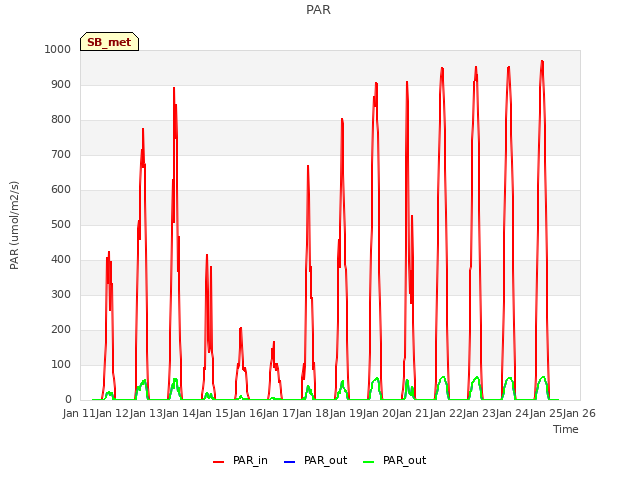640x480 pixels.
Task: Click the SB_met label box
Action: pyautogui.click(x=109, y=42)
